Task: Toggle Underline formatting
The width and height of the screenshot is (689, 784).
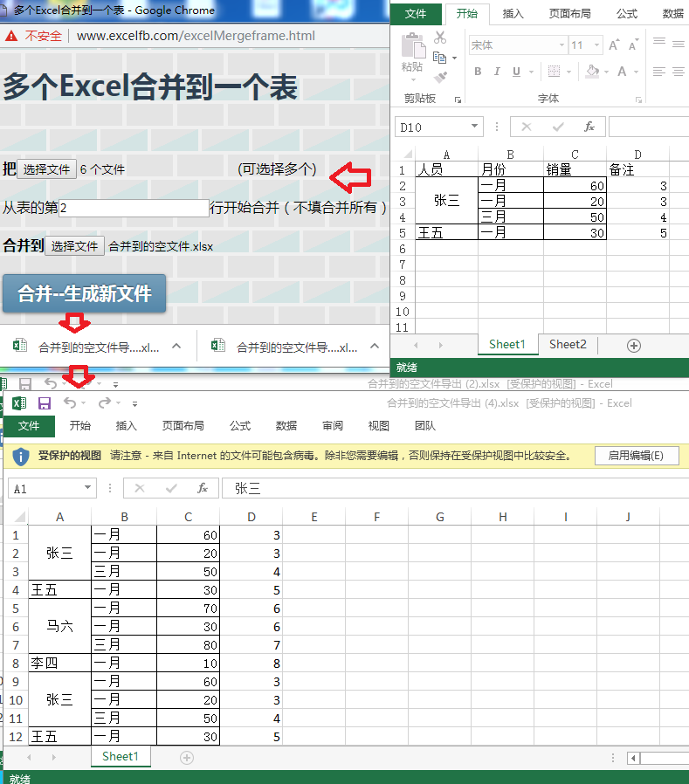Action: click(x=516, y=72)
